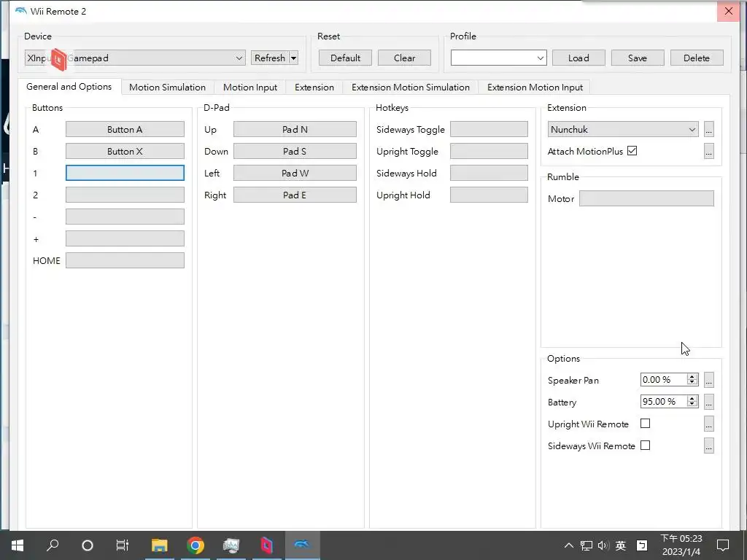Image resolution: width=747 pixels, height=560 pixels.
Task: Switch to Motion Input tab
Action: pos(250,87)
